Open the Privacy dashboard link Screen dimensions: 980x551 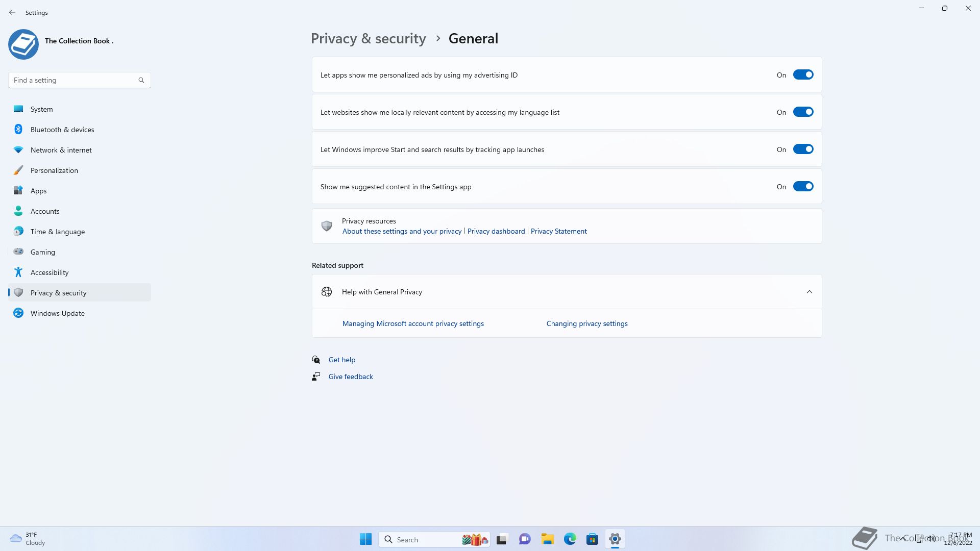point(496,231)
